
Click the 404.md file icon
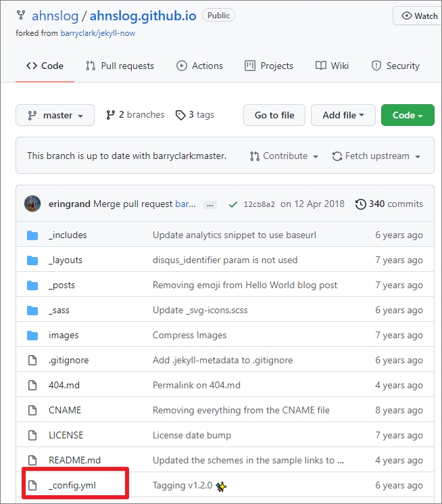click(32, 385)
